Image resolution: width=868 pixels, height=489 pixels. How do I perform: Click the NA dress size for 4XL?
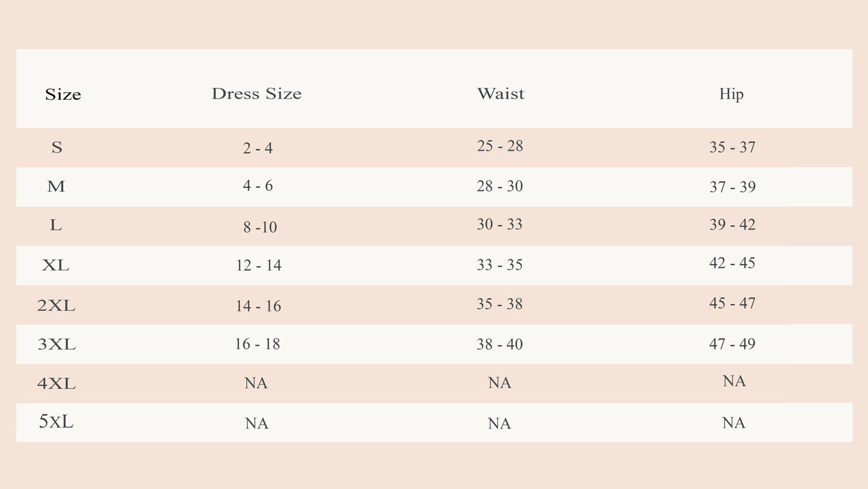click(x=256, y=383)
